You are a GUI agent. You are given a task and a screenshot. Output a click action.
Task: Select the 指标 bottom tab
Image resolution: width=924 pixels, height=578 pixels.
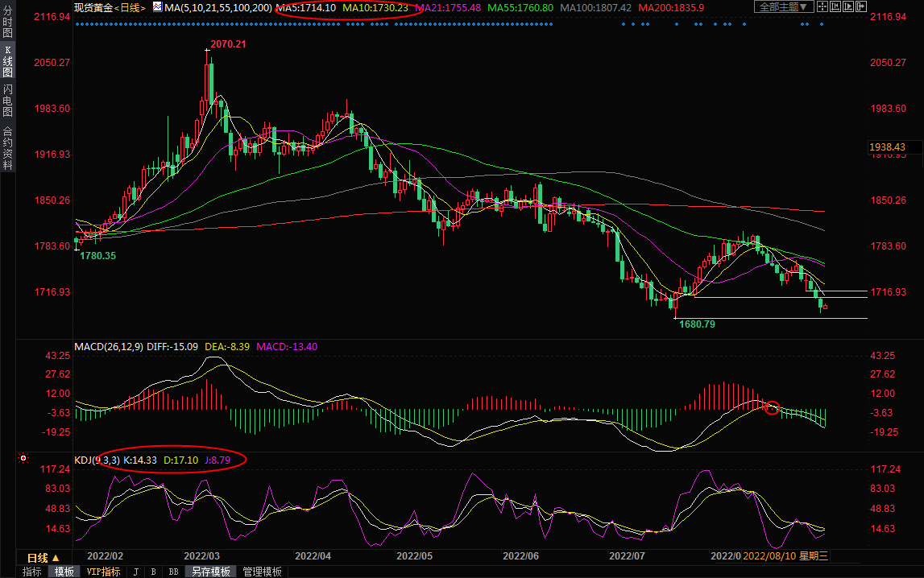(x=32, y=572)
